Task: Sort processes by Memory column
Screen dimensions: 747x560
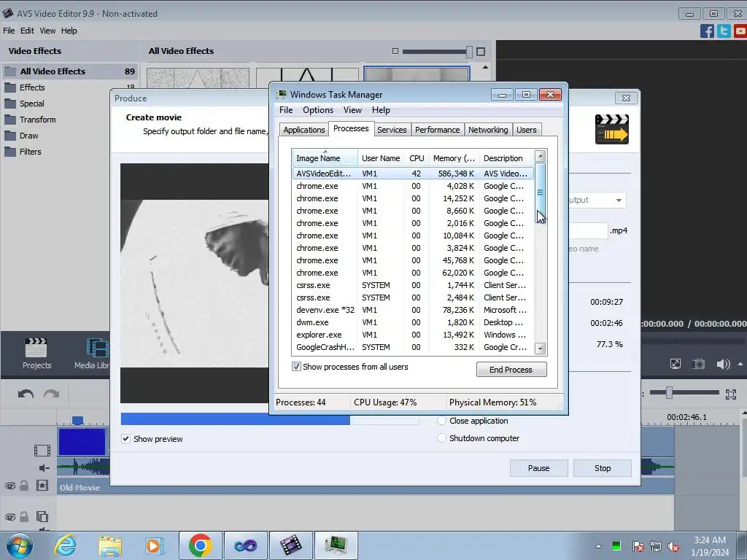Action: point(454,158)
